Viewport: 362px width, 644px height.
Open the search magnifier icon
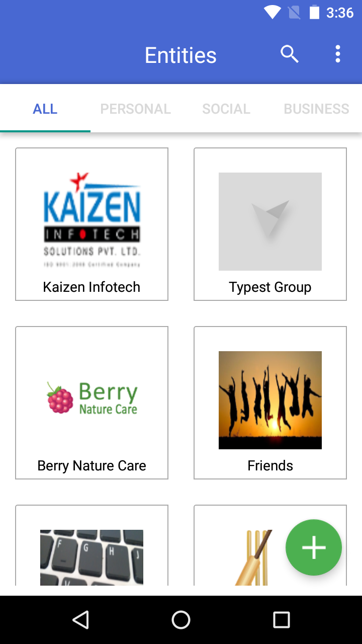290,54
